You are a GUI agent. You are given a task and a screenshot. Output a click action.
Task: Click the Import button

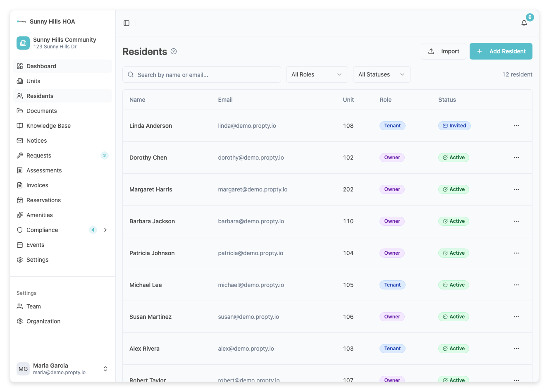point(443,51)
